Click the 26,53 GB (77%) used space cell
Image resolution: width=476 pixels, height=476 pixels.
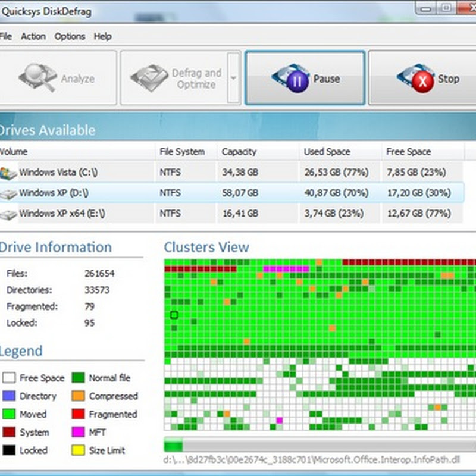336,173
